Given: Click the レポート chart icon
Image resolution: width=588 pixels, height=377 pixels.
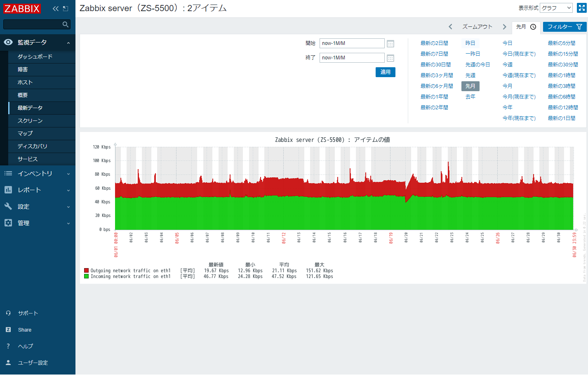Looking at the screenshot, I should [8, 190].
